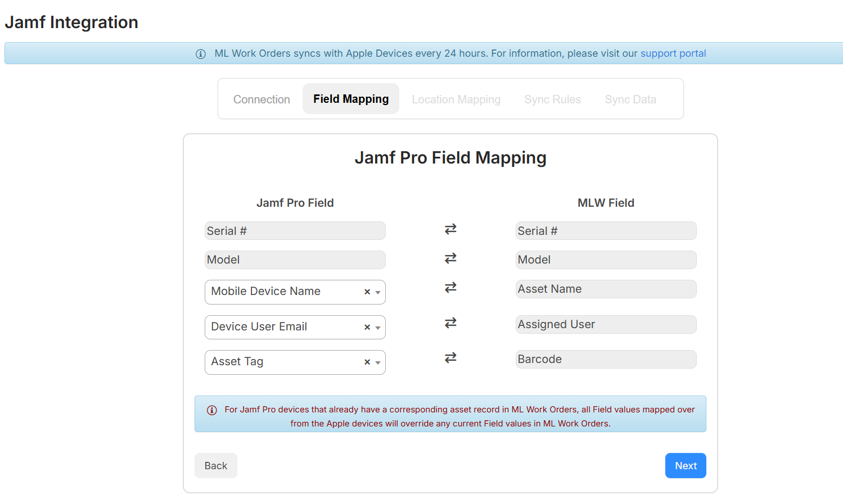Open the Location Mapping tab
This screenshot has width=843, height=504.
click(456, 99)
